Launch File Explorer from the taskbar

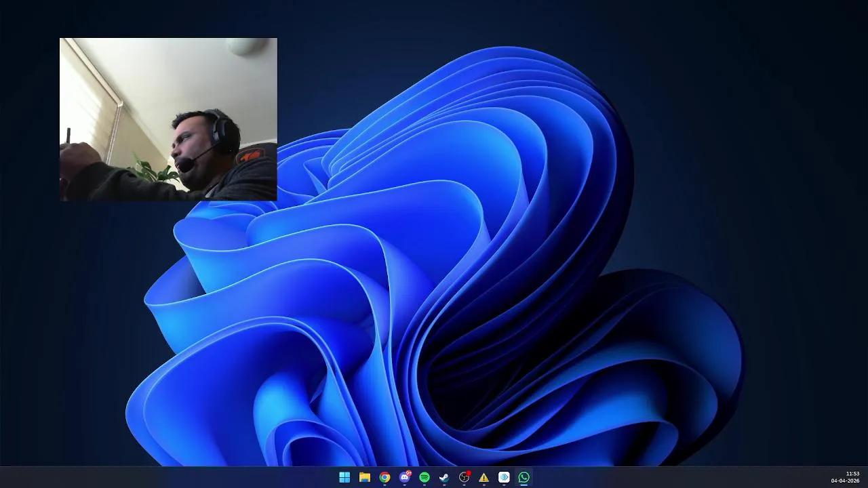(365, 477)
